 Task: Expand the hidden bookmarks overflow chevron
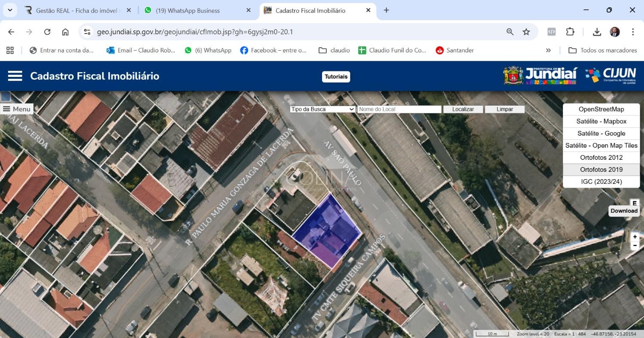(548, 50)
